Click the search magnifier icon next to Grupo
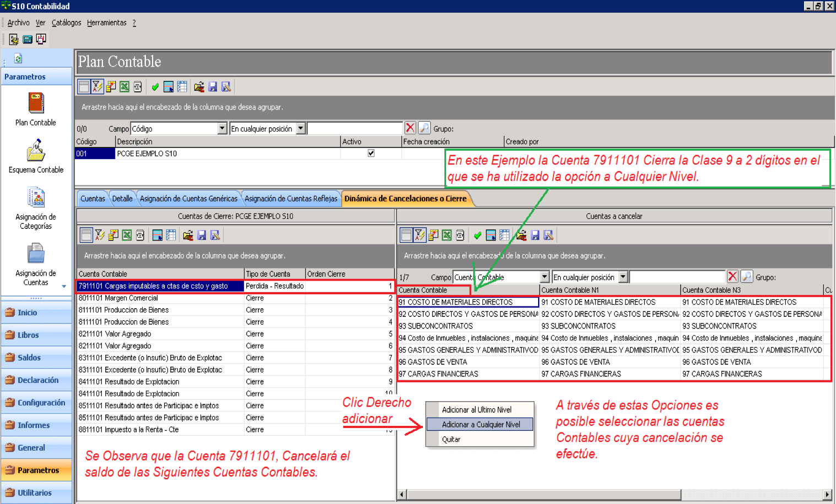This screenshot has width=836, height=504. (424, 128)
